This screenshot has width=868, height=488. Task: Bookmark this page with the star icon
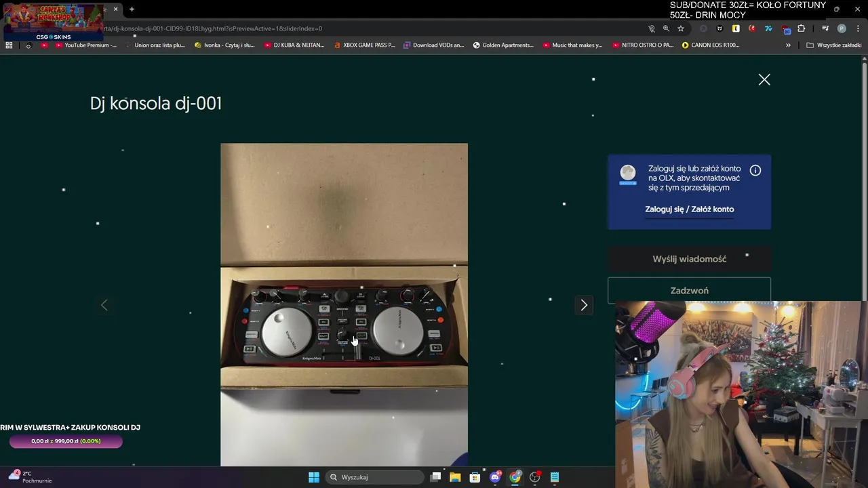pyautogui.click(x=681, y=28)
